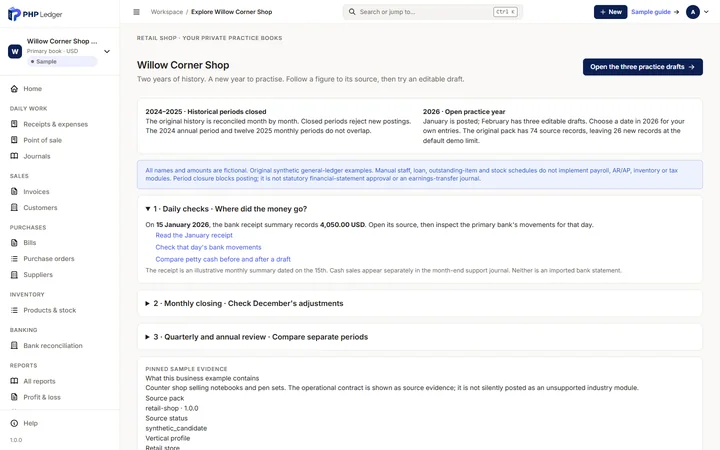Focus the Search or jump to field

pyautogui.click(x=433, y=12)
